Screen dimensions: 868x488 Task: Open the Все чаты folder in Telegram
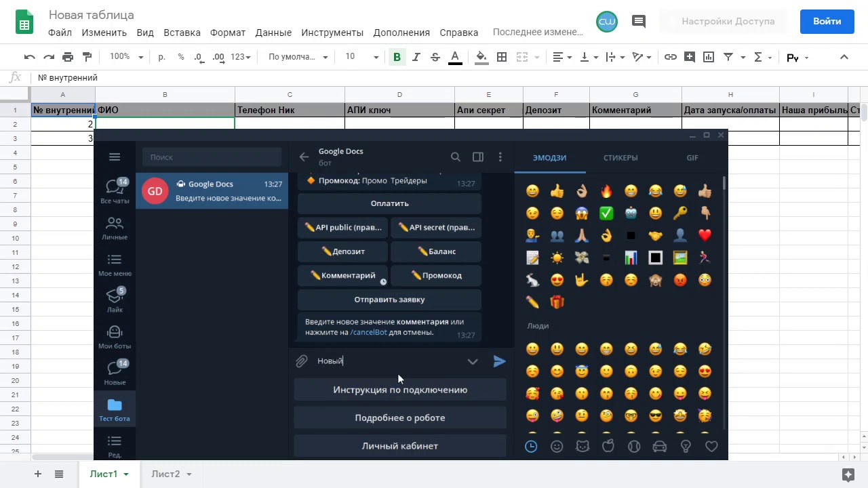point(115,191)
